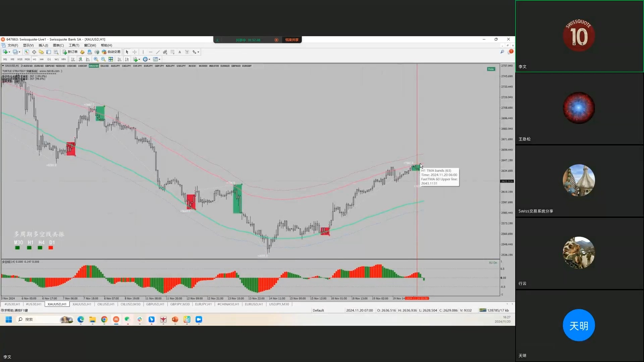Viewport: 644px width, 362px height.
Task: Click the green Hide button on chart
Action: 491,69
